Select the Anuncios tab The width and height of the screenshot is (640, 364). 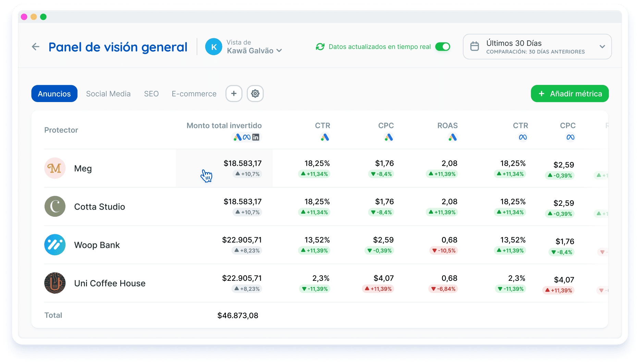click(54, 93)
